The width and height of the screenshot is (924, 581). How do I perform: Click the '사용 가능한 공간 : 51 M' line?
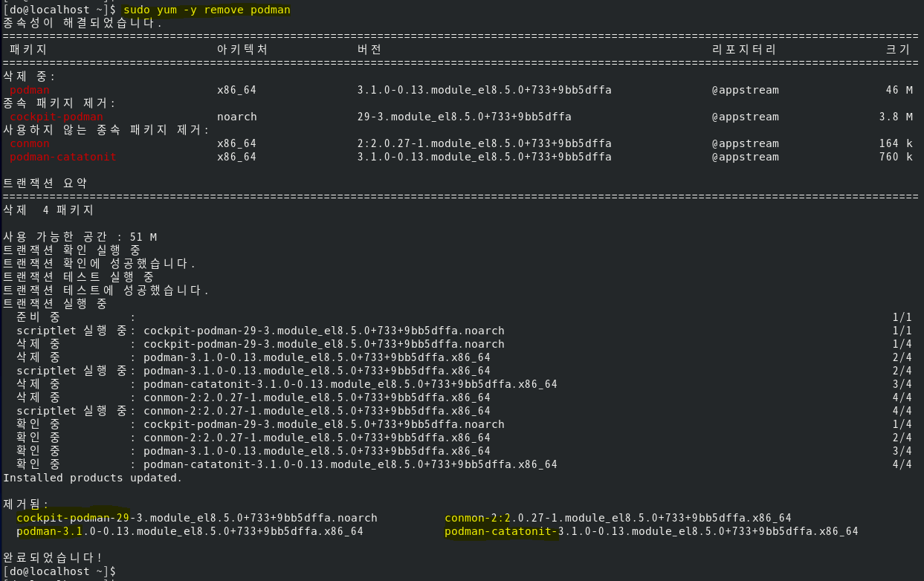[x=80, y=237]
